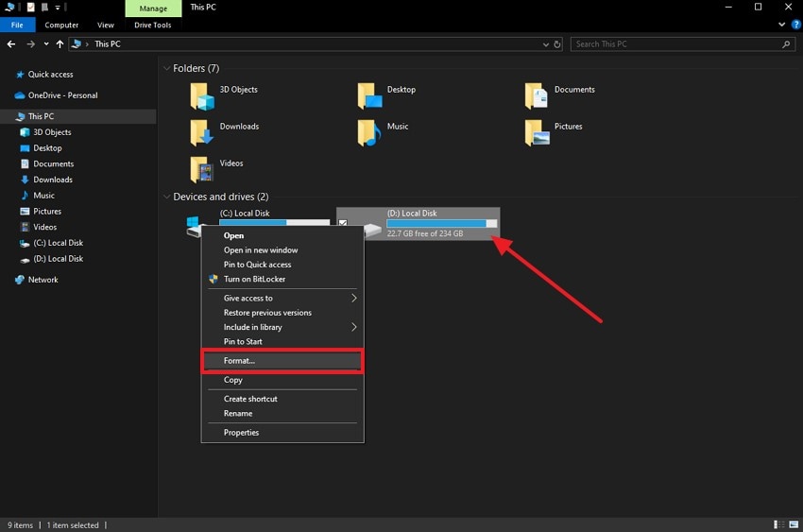Collapse the Devices and drives (2) group
803x532 pixels.
pyautogui.click(x=166, y=197)
